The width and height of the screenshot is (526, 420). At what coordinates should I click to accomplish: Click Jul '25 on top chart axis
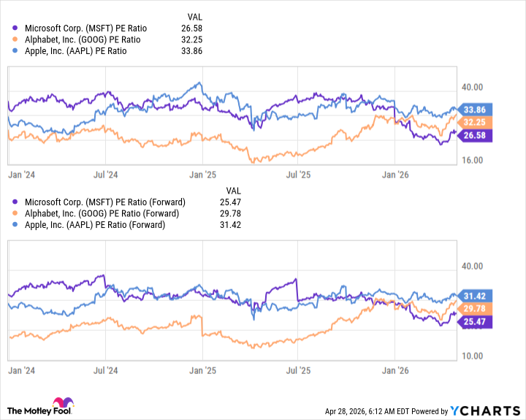tap(297, 175)
